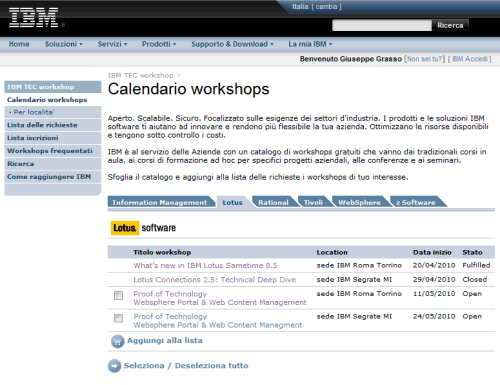Click the Closed status cell
This screenshot has width=500, height=385.
475,279
